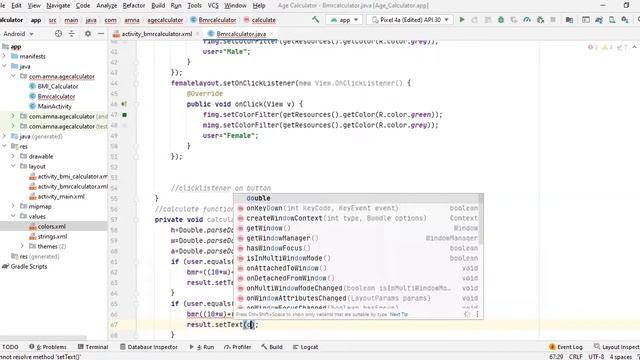
Task: Open the AVD Manager icon
Action: click(x=612, y=20)
